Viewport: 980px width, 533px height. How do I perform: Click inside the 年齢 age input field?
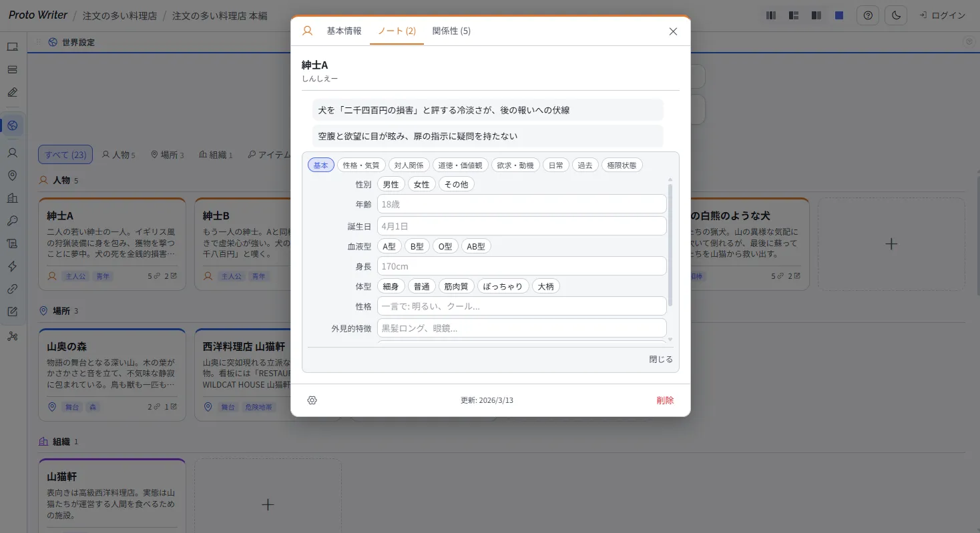click(x=521, y=203)
